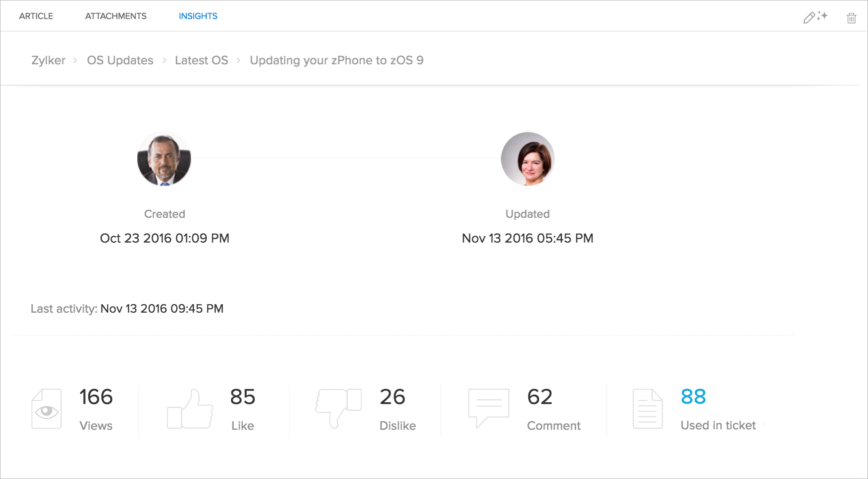Click the trash delete icon

tap(851, 18)
